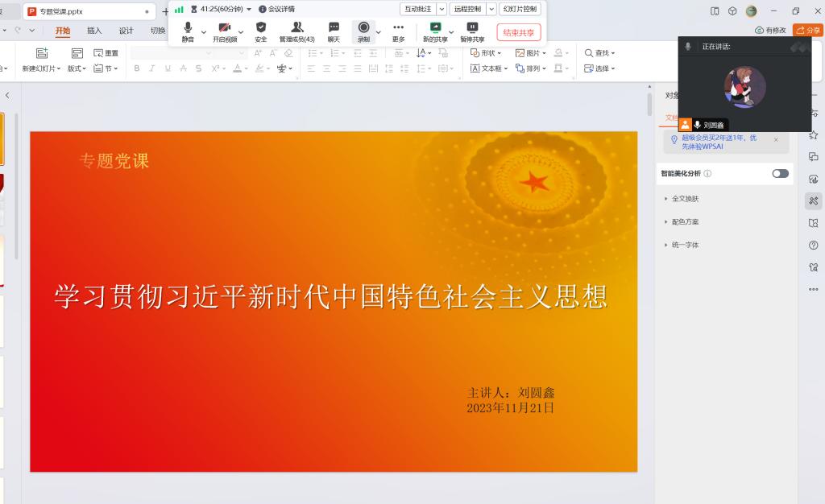Screen dimensions: 825x504
Task: Toggle the 智能美化分析 switch
Action: tap(780, 173)
